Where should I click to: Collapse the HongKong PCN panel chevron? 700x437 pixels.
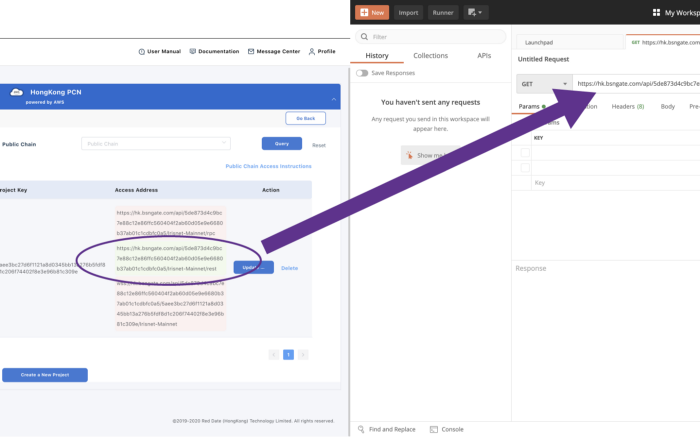333,99
